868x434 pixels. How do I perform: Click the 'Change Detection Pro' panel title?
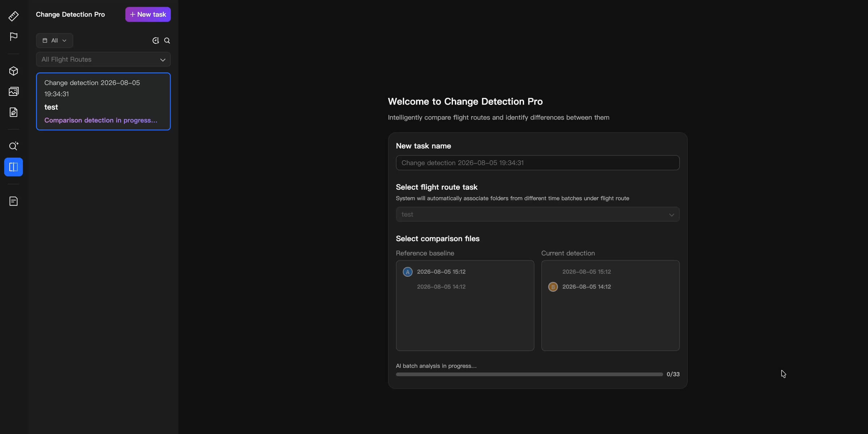click(71, 14)
